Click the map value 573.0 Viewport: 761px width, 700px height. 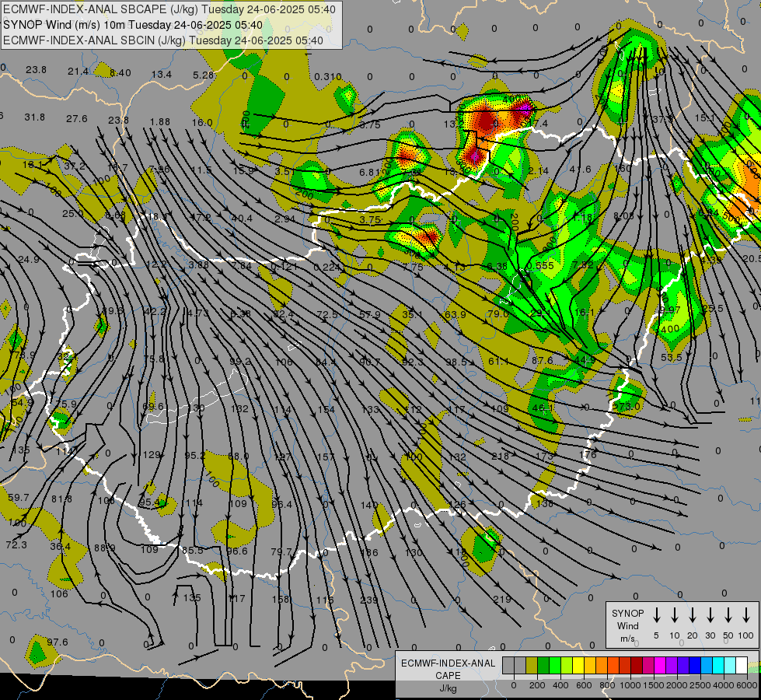pos(627,406)
